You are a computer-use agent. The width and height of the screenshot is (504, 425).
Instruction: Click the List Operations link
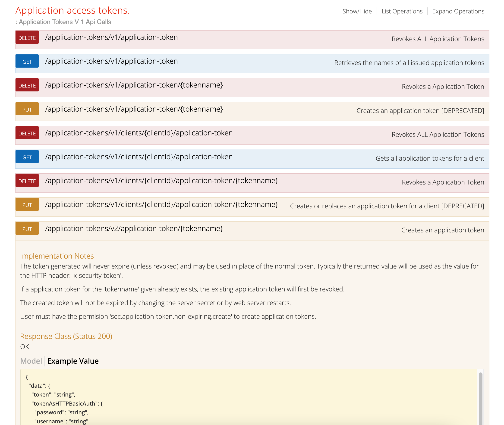click(402, 11)
